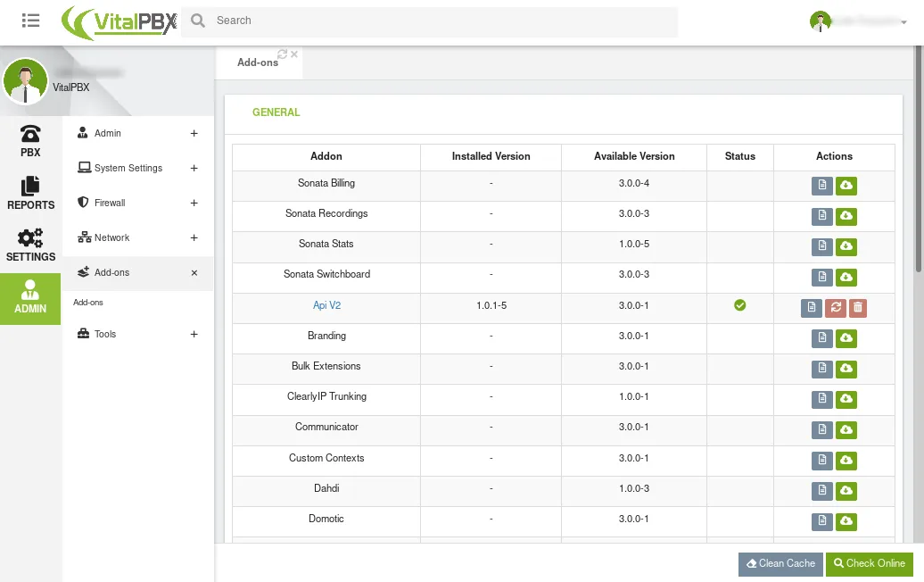View Custom Contexts document info
Viewport: 924px width, 582px height.
coord(822,460)
